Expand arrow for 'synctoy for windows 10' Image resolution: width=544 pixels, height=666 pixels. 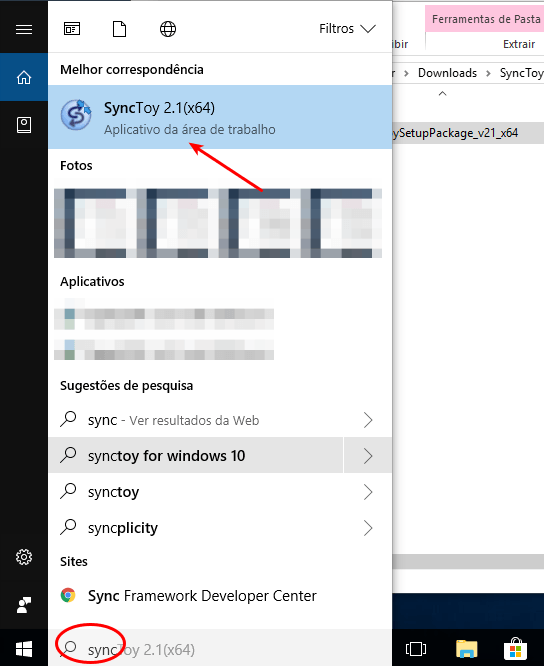click(x=368, y=456)
